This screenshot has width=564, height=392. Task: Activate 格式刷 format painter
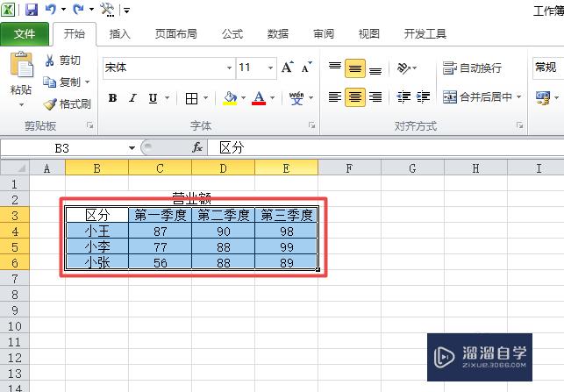coord(67,104)
